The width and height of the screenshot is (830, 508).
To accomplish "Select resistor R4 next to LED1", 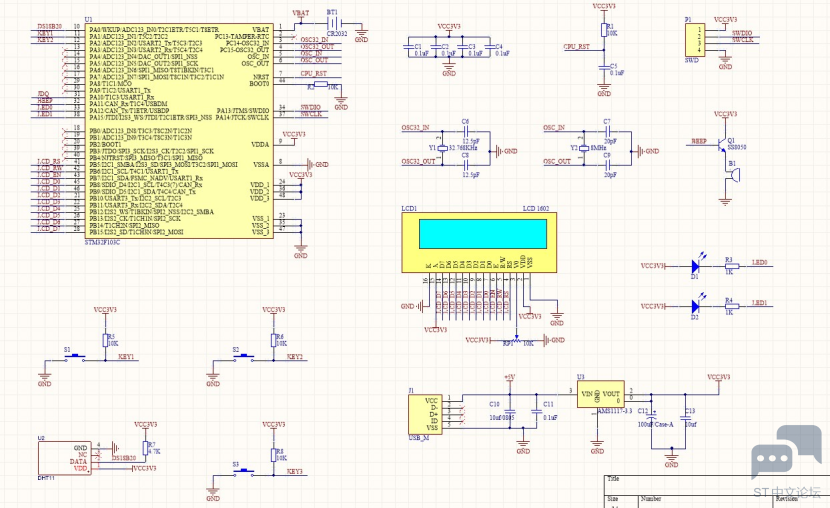I will coord(732,306).
